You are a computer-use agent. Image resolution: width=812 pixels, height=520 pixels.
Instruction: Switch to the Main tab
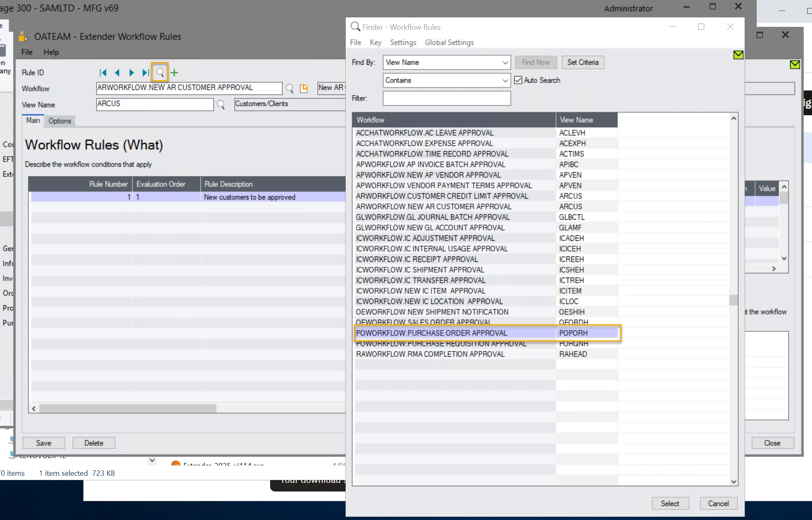[33, 120]
